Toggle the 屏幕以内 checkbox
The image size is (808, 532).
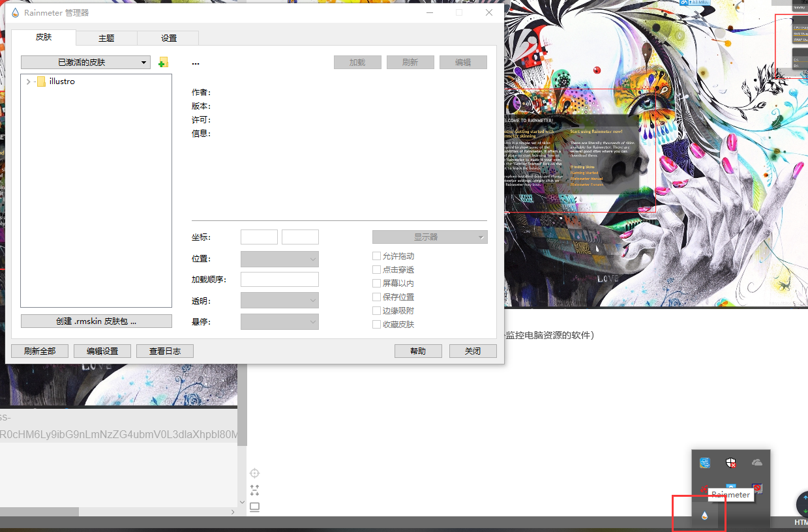(376, 283)
